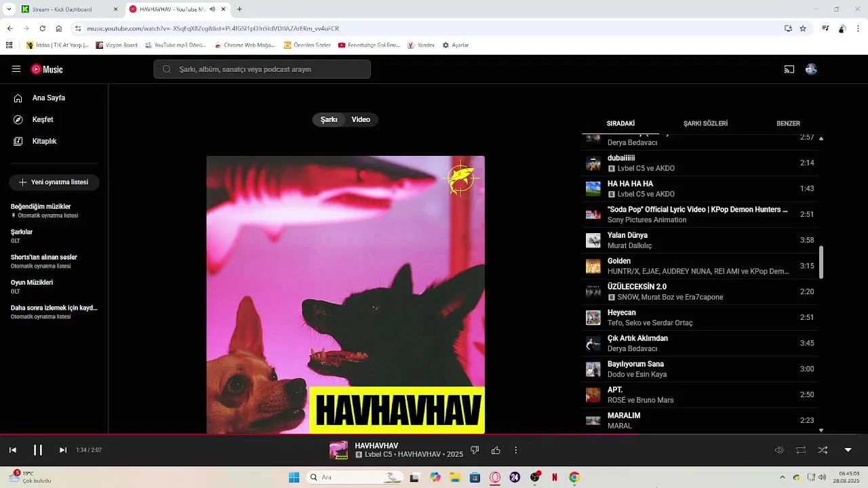Switch to Şarkı mode
868x488 pixels.
(329, 119)
